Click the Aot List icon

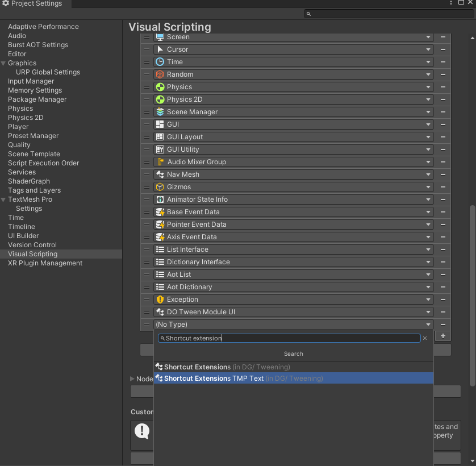tap(160, 274)
